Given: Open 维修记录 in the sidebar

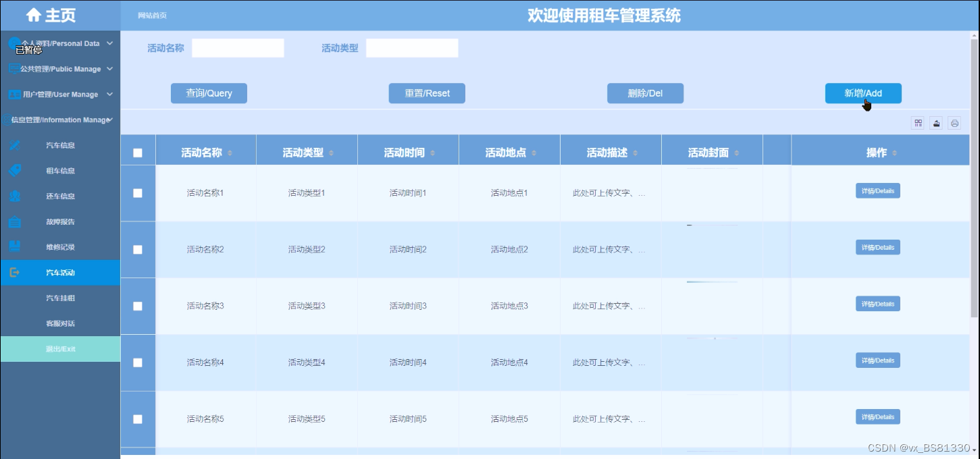Looking at the screenshot, I should tap(60, 247).
